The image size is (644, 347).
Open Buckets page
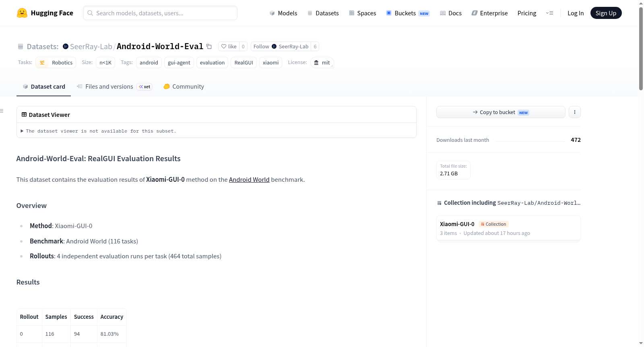click(x=408, y=13)
